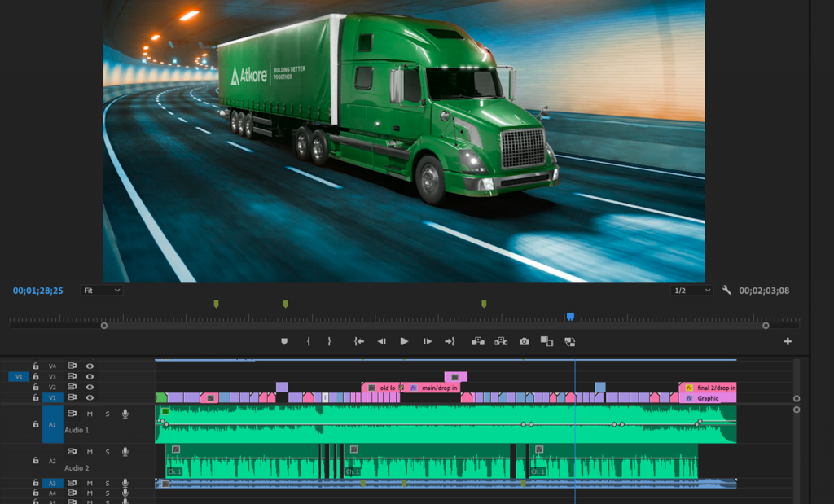Click the Export Frame camera icon
The image size is (834, 504).
coord(524,342)
